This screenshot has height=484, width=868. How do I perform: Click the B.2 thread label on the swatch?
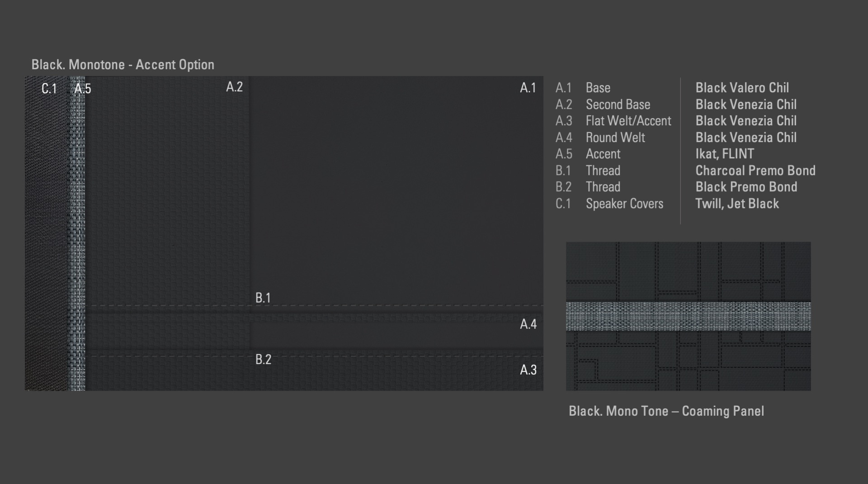click(263, 359)
